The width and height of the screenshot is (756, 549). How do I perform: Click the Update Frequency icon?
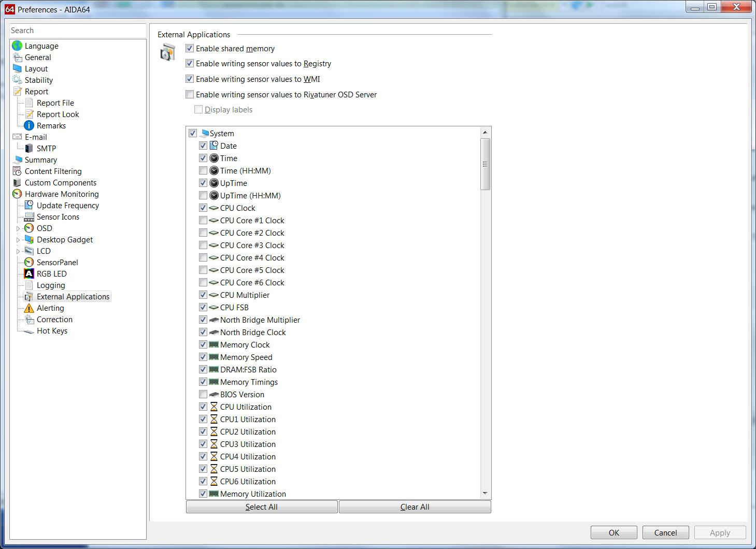point(29,206)
